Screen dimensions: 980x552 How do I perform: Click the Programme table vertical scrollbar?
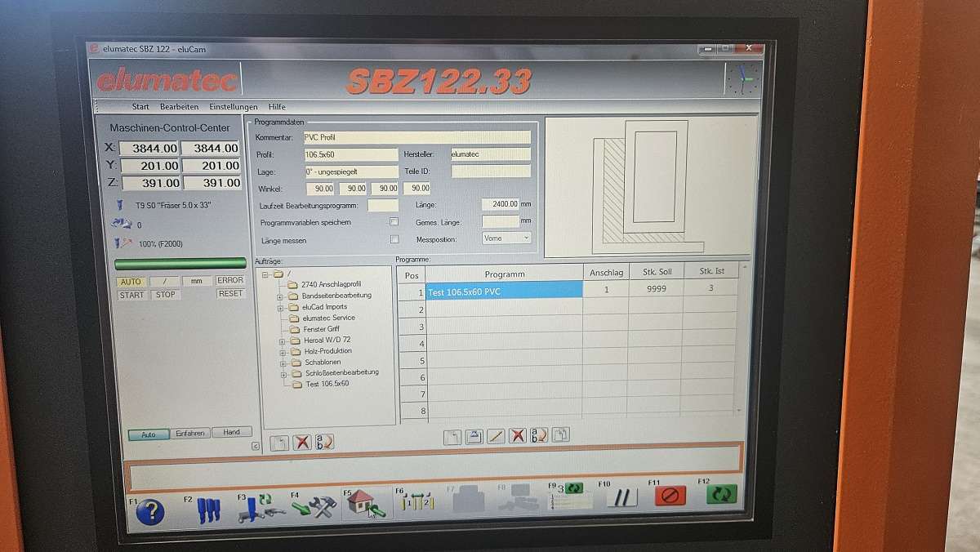pyautogui.click(x=742, y=339)
